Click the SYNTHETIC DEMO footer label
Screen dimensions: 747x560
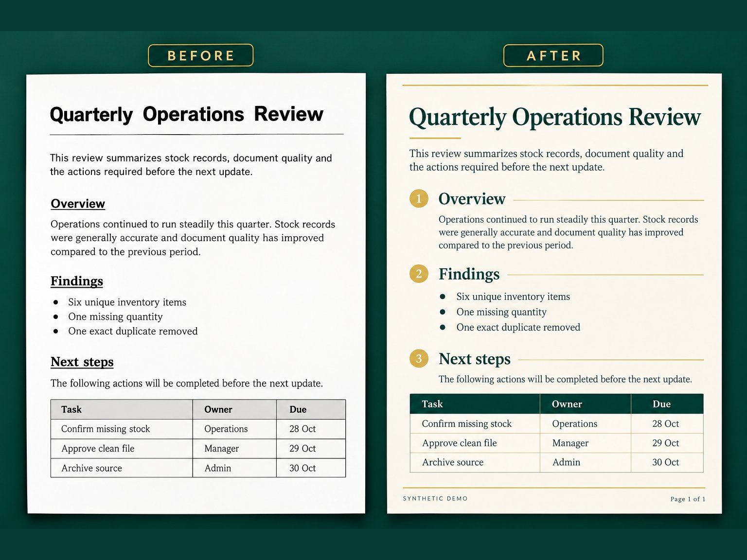point(435,499)
